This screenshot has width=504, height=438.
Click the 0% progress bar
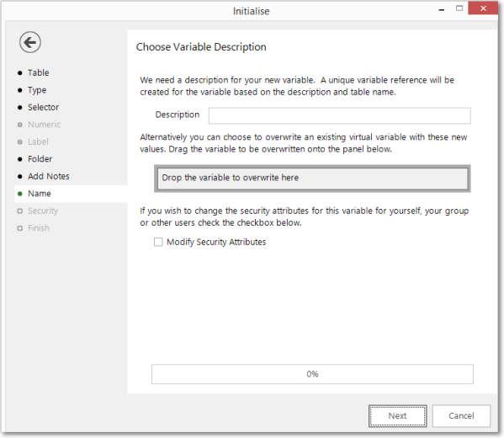coord(312,374)
